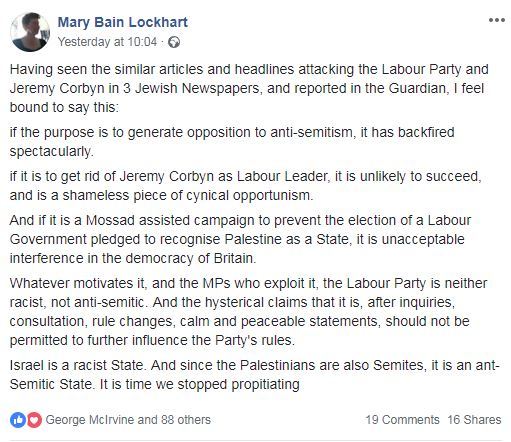This screenshot has width=511, height=442.
Task: Show the 16 Shares list
Action: click(474, 420)
